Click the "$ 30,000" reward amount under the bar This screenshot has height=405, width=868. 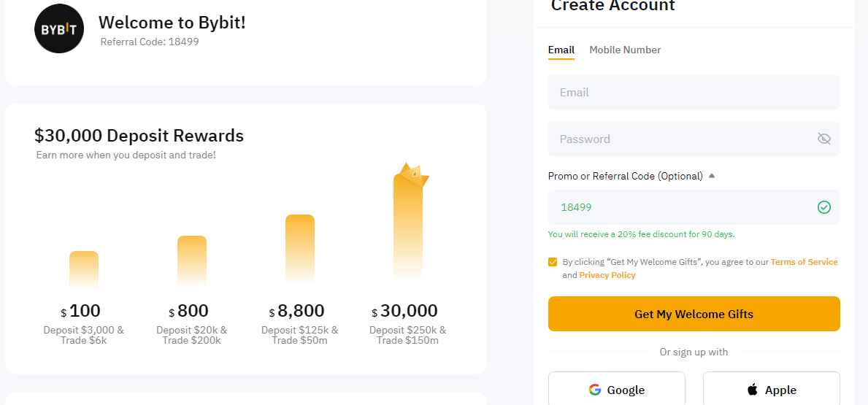point(404,311)
